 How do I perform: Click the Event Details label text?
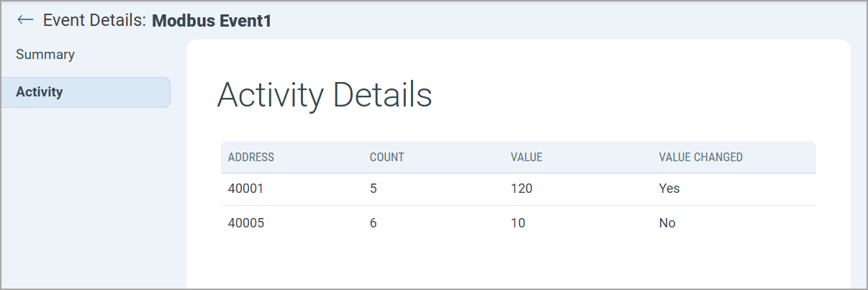[94, 20]
